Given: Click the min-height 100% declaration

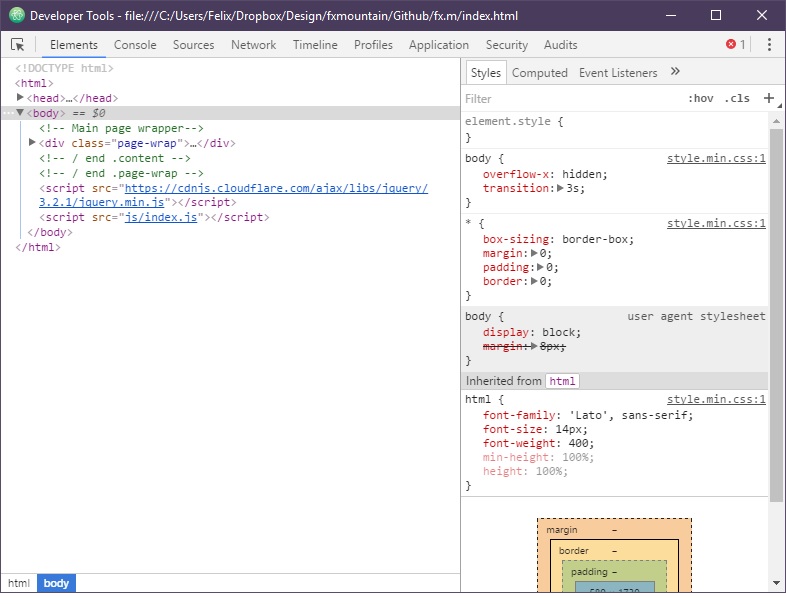Looking at the screenshot, I should point(538,457).
